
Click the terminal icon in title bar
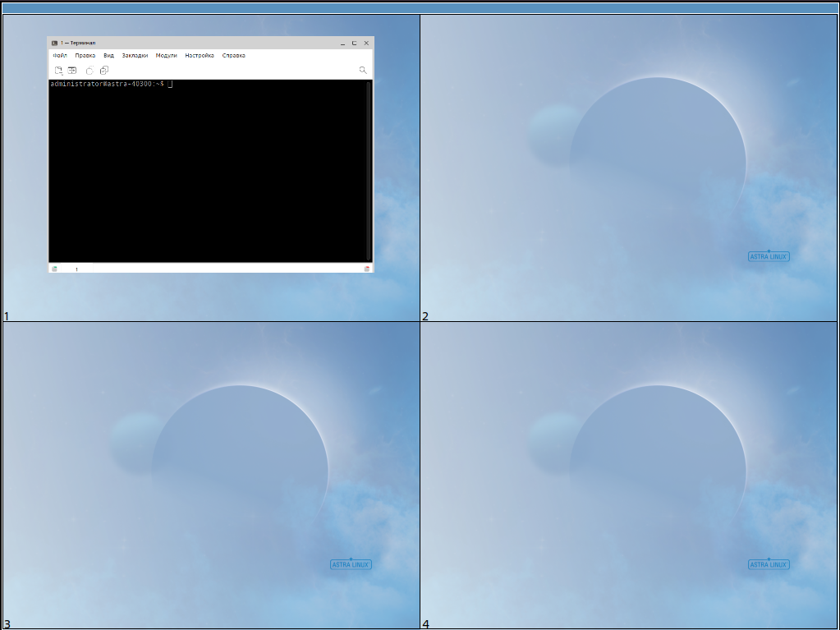(x=54, y=43)
